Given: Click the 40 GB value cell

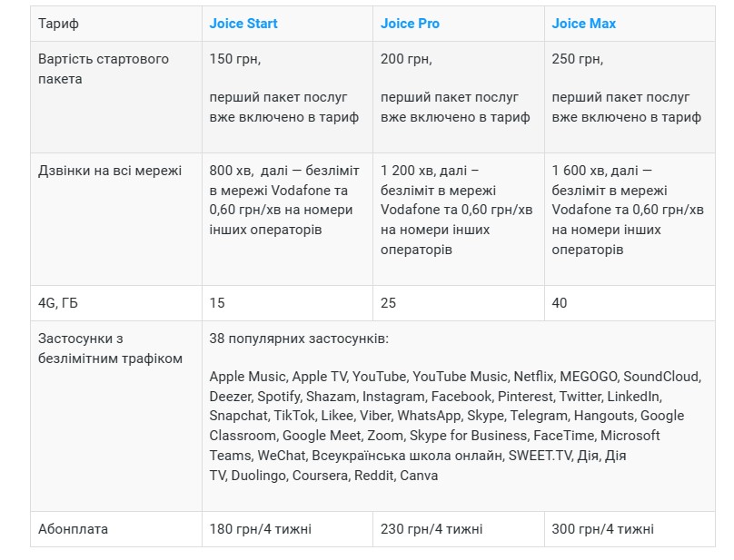Looking at the screenshot, I should click(630, 303).
